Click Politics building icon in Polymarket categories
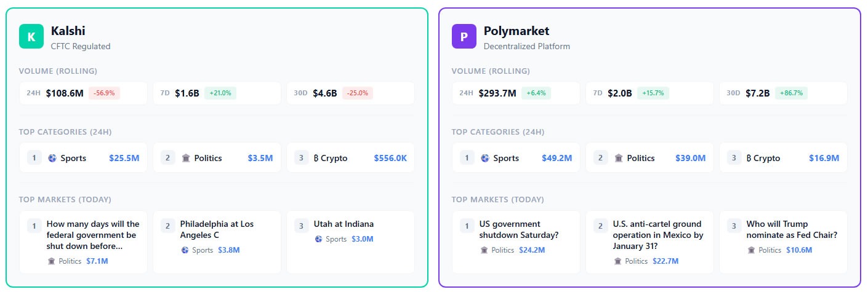 pyautogui.click(x=619, y=158)
